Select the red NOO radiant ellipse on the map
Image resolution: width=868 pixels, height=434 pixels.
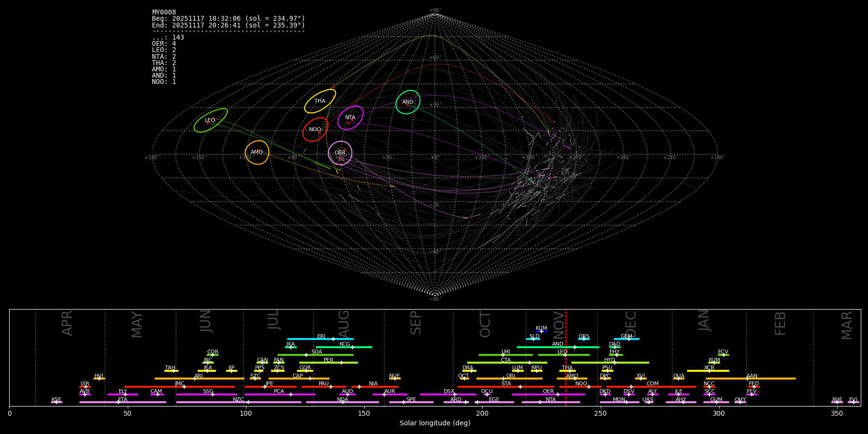[x=315, y=130]
